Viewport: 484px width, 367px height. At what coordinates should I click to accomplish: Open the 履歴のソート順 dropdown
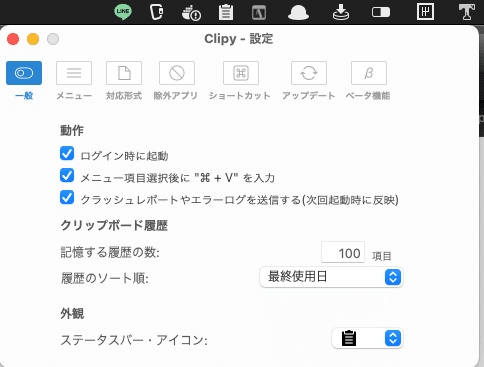tap(331, 277)
